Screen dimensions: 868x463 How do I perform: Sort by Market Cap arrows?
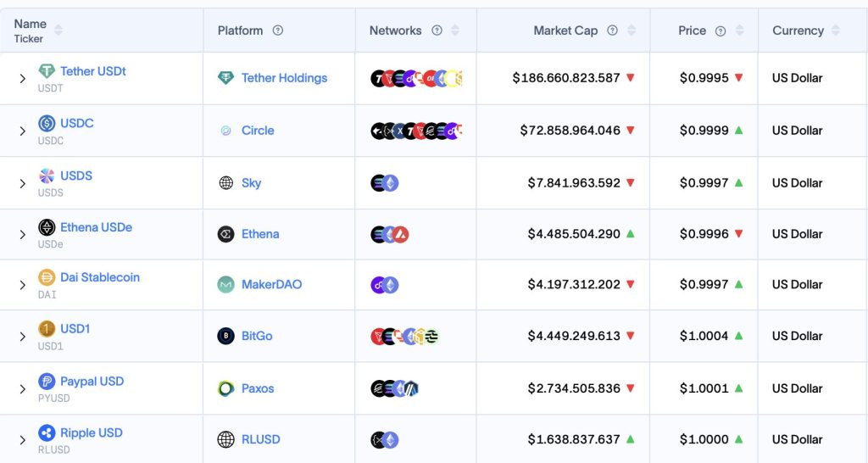631,31
